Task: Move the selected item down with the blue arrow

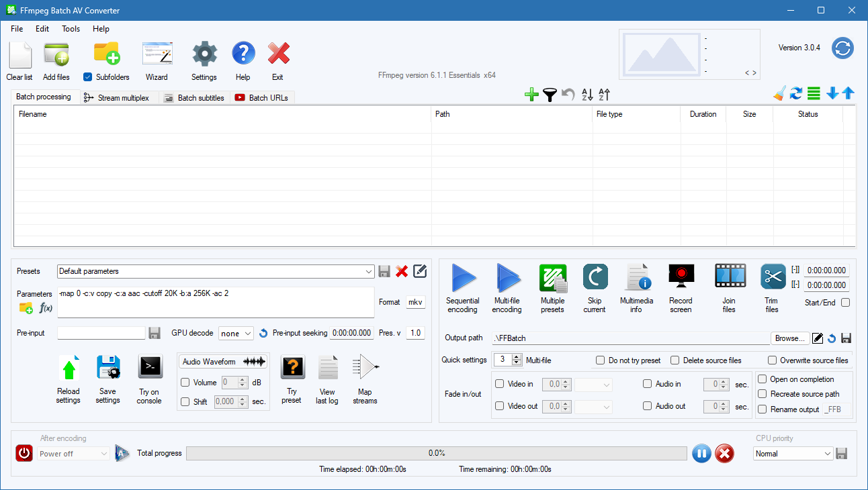Action: pyautogui.click(x=832, y=93)
